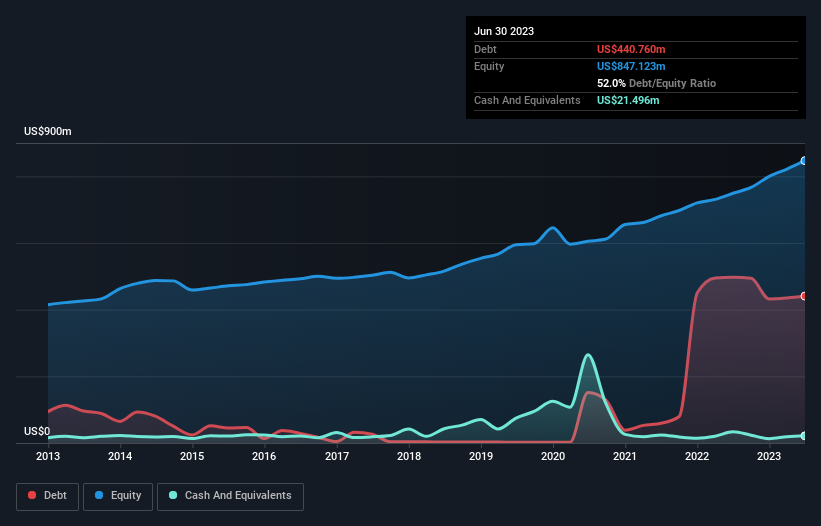Click the US$847.123m equity value

point(631,66)
